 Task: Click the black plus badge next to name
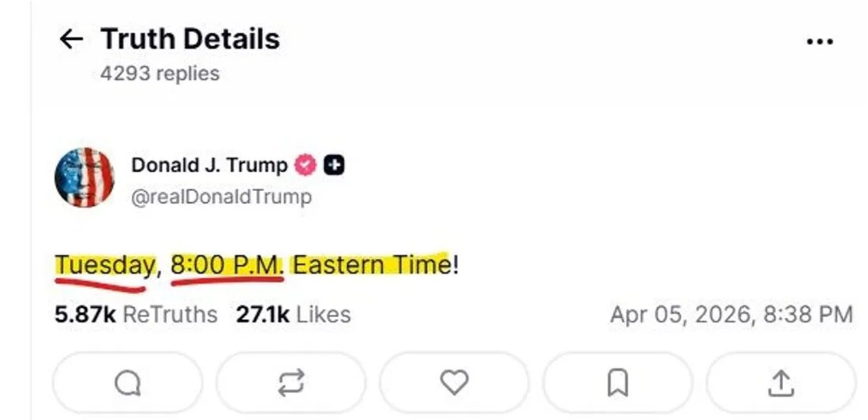(334, 166)
